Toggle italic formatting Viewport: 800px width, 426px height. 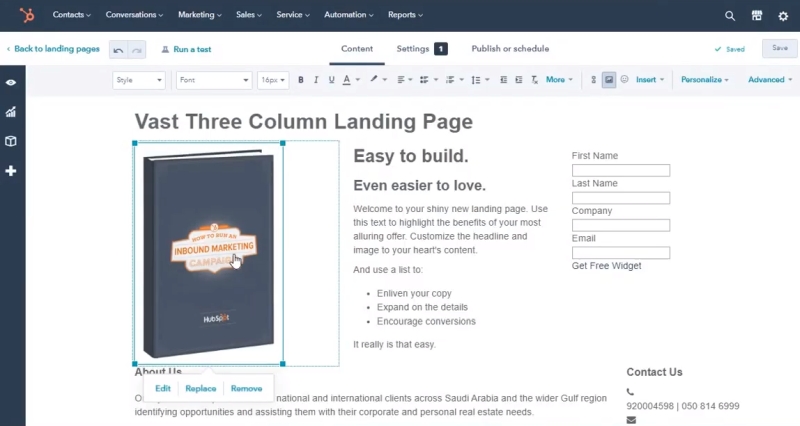tap(316, 80)
